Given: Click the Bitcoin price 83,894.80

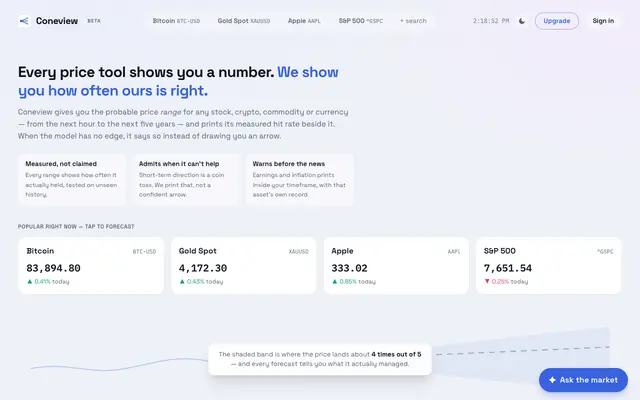Looking at the screenshot, I should click(53, 268).
